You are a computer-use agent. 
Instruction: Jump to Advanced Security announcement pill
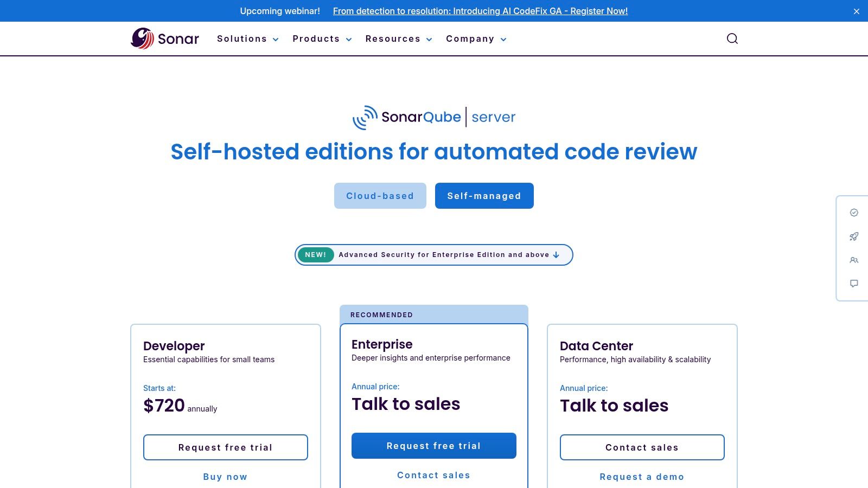(x=433, y=255)
